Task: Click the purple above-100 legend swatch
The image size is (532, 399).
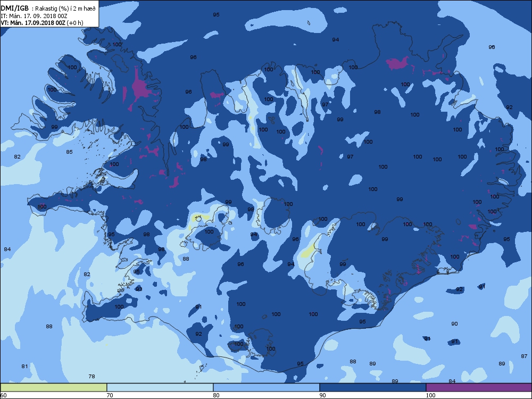Action: [479, 387]
